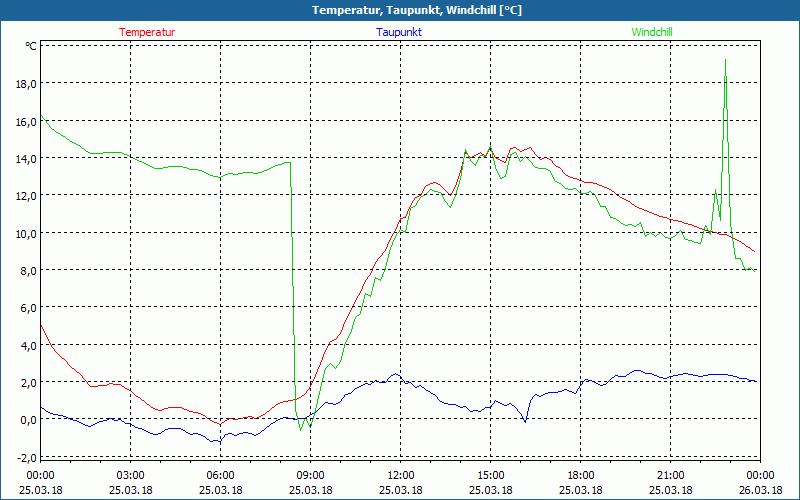Click the 18,0 y-axis value
Screen dimensions: 800x500
pos(26,84)
